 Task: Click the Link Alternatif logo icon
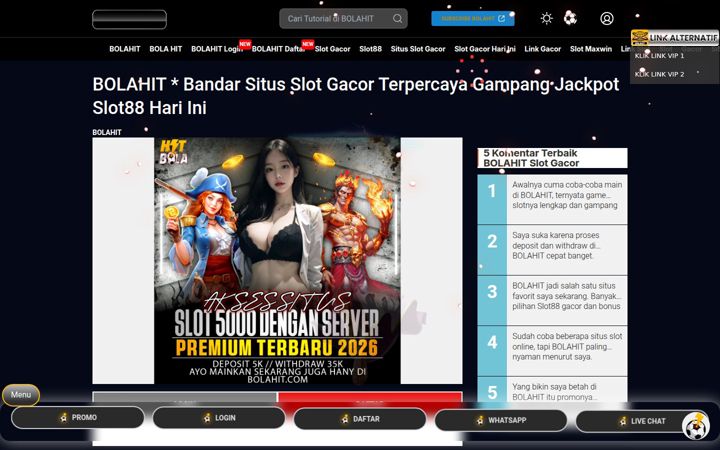coord(640,38)
